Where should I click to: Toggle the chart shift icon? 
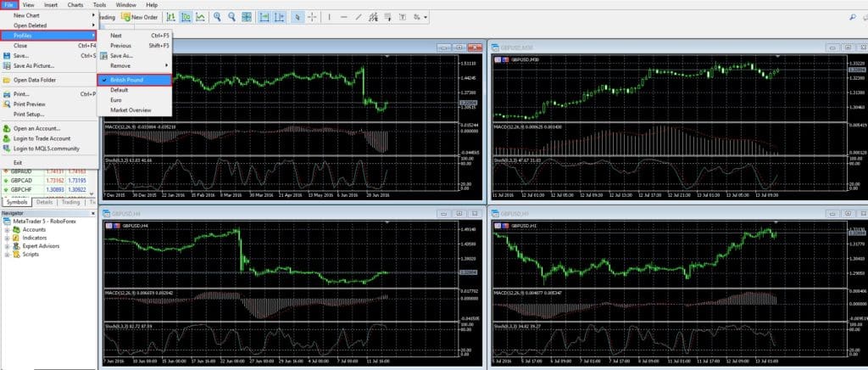pos(280,17)
